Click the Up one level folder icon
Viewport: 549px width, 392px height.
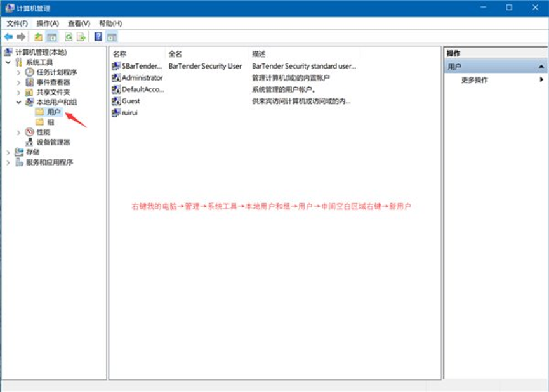(x=39, y=37)
